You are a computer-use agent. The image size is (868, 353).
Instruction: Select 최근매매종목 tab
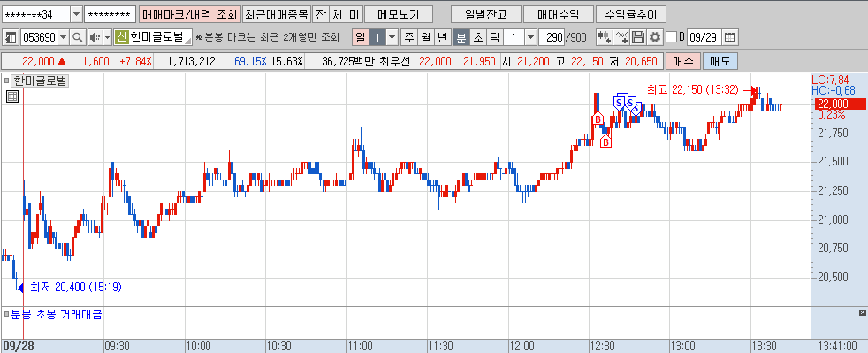(x=277, y=14)
